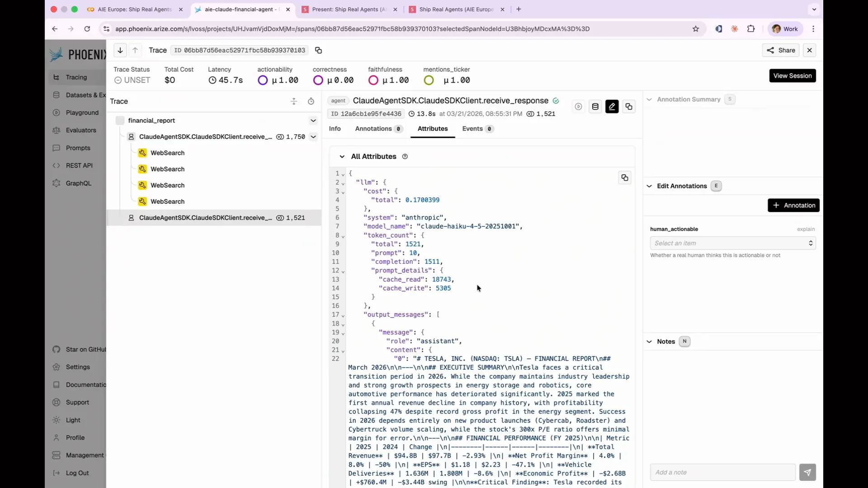Open Tracing in the sidebar
The height and width of the screenshot is (488, 868).
76,77
